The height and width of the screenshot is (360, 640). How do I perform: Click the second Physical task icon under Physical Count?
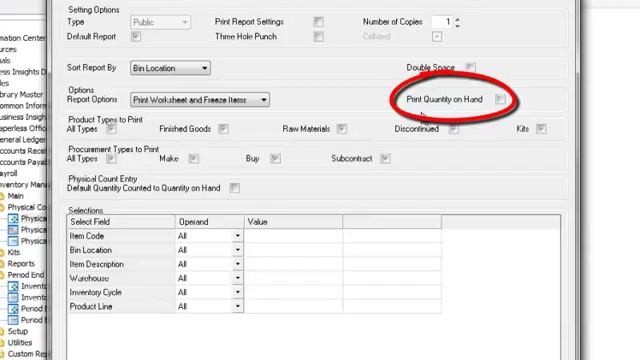point(13,230)
